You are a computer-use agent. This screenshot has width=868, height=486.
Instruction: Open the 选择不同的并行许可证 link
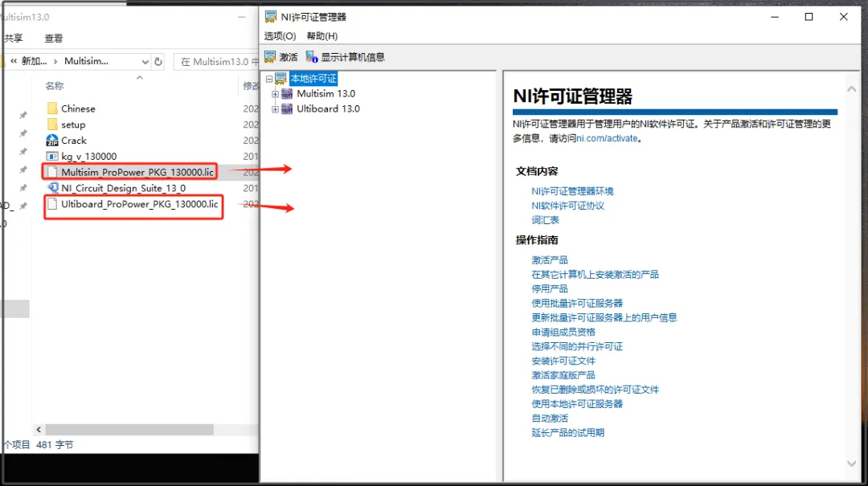(x=577, y=346)
